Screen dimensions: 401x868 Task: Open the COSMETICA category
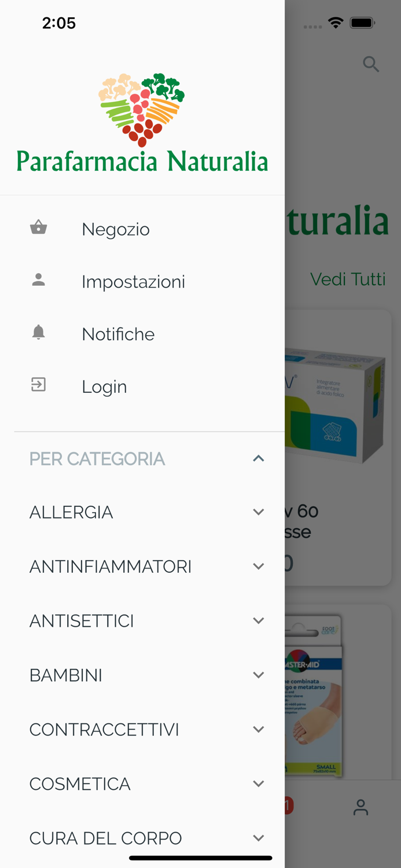[80, 784]
